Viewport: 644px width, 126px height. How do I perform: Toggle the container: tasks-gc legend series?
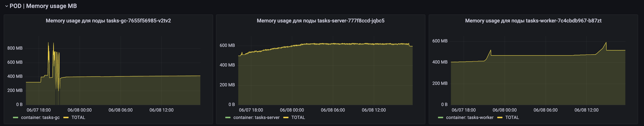[x=40, y=117]
